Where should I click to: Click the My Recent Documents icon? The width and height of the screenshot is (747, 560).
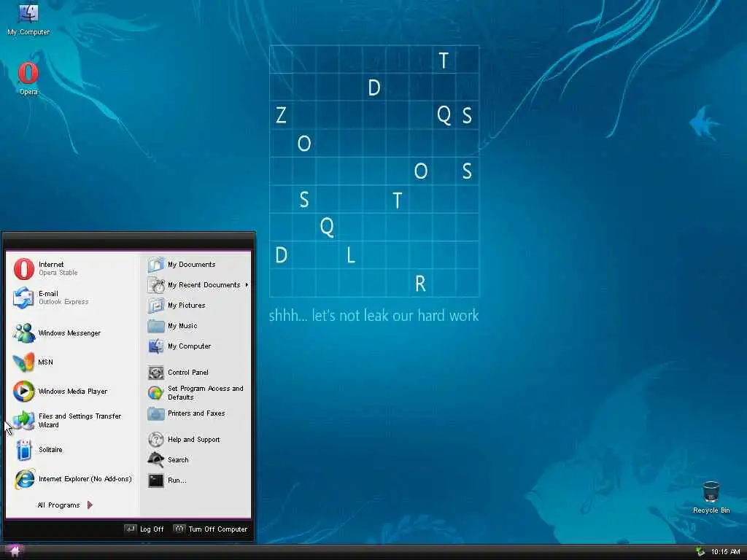[156, 285]
